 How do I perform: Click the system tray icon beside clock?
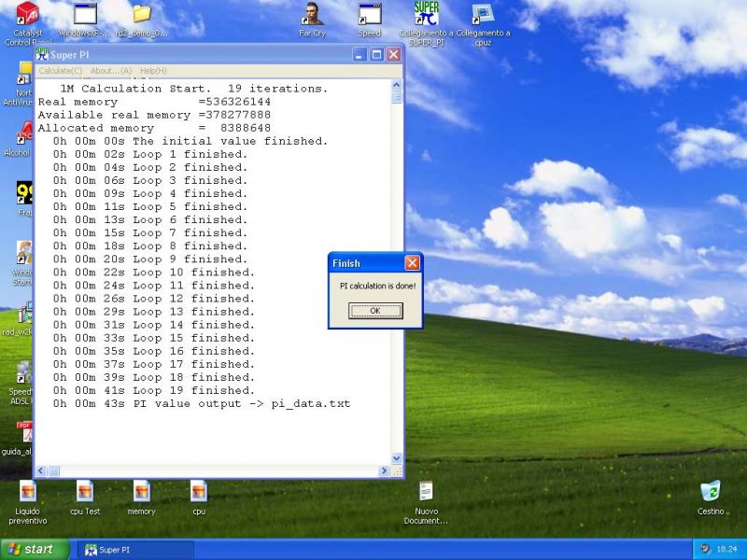pyautogui.click(x=706, y=549)
